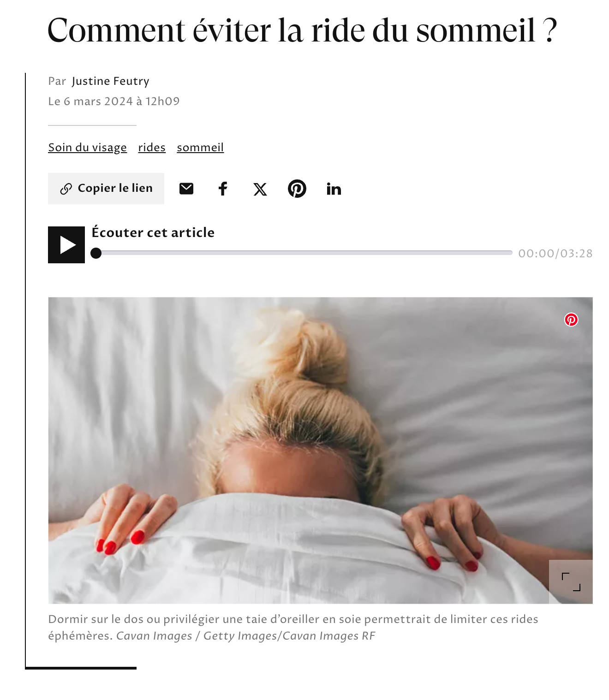Click the middle of the audio progress track

[x=304, y=253]
